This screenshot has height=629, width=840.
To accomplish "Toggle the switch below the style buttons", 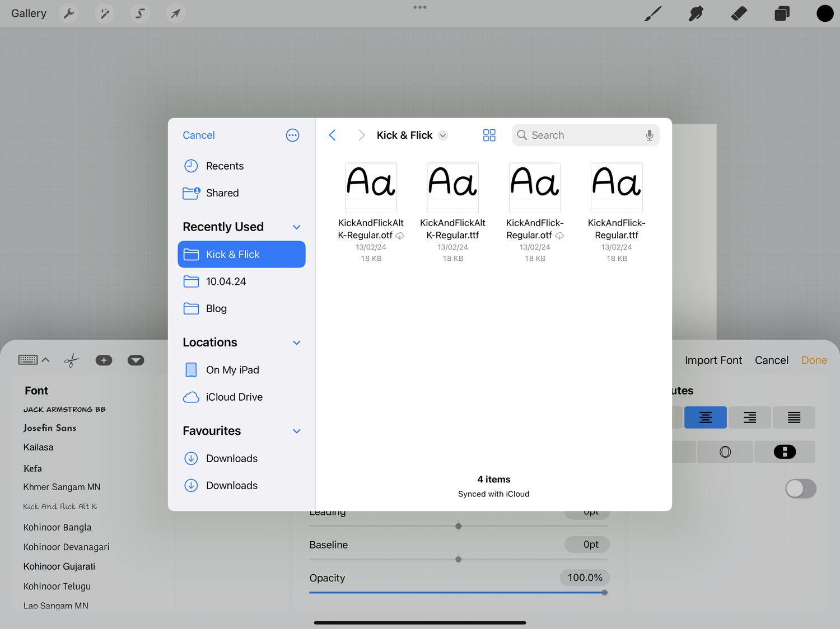I will tap(800, 489).
